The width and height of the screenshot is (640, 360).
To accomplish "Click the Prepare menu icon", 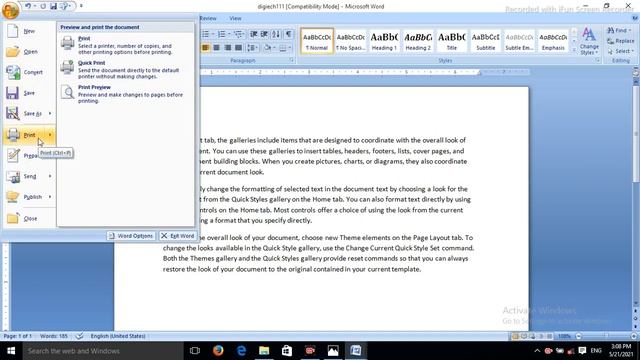I will [x=13, y=156].
